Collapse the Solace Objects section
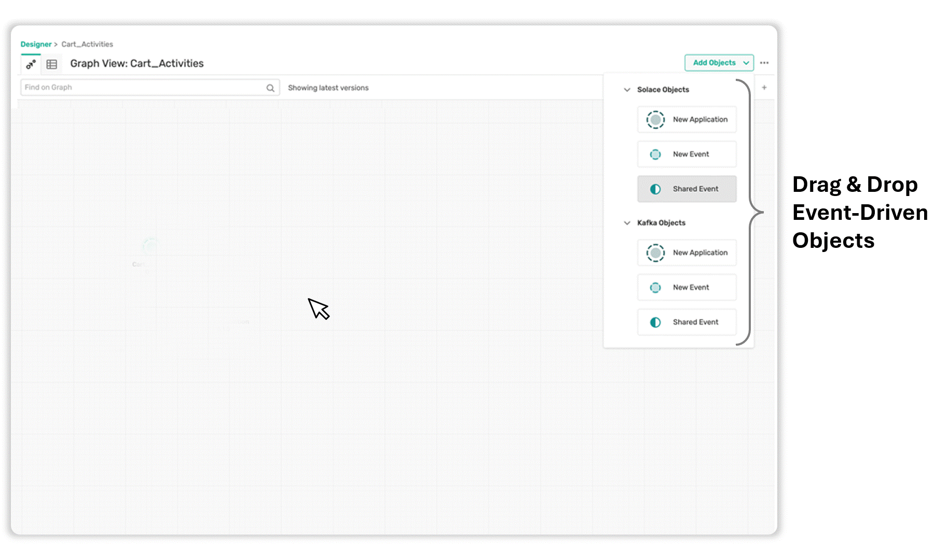Viewport: 934px width, 560px height. [x=627, y=90]
